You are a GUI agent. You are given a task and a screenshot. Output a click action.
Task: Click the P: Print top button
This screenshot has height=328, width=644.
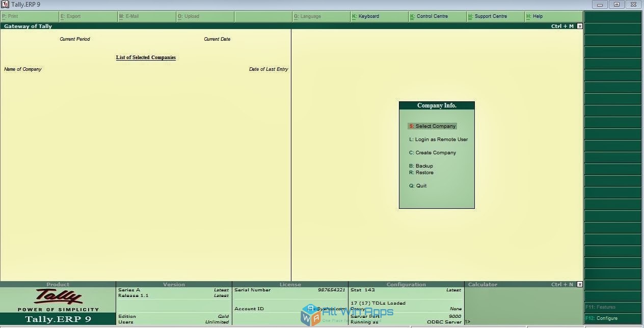tap(30, 16)
